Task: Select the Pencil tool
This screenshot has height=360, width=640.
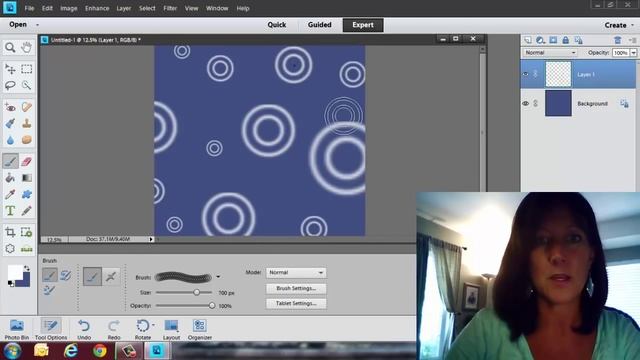Action: coord(27,211)
